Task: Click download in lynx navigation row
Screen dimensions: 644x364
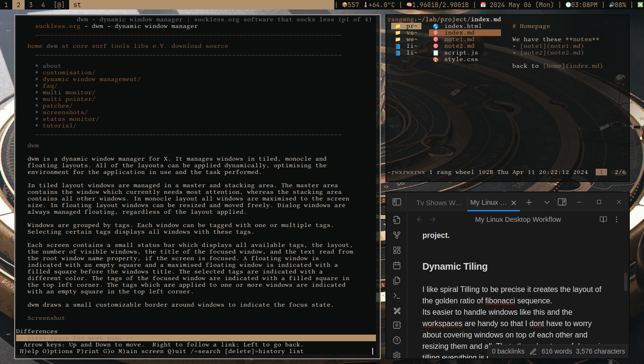Action: 187,46
